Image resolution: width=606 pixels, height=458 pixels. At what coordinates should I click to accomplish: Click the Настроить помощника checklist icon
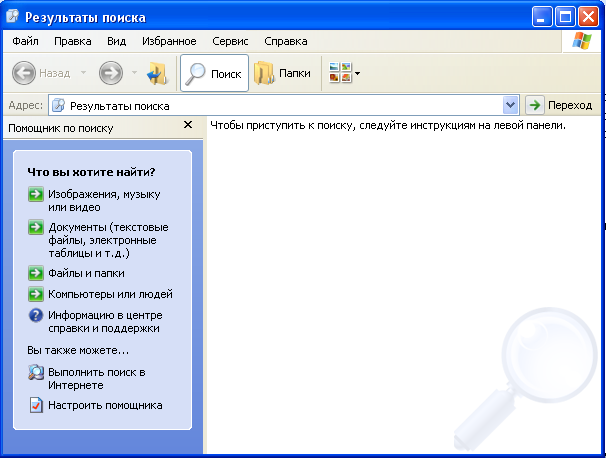[x=36, y=405]
